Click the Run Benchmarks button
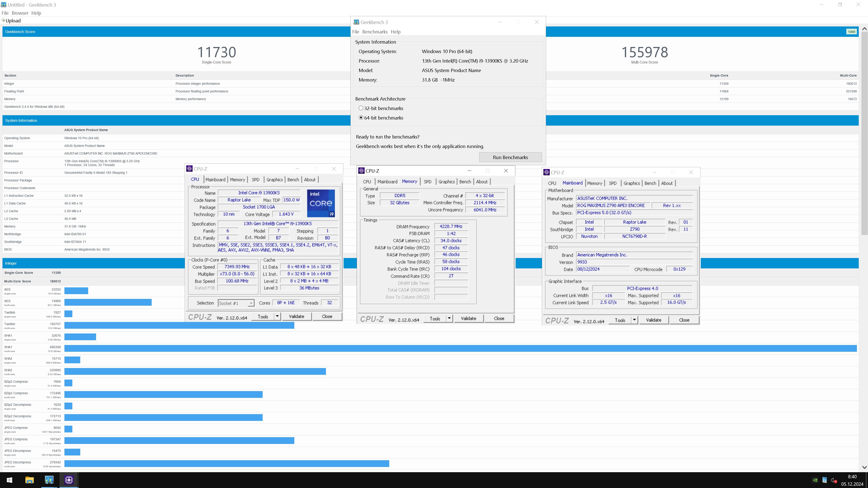Viewport: 868px width, 488px height. click(510, 157)
